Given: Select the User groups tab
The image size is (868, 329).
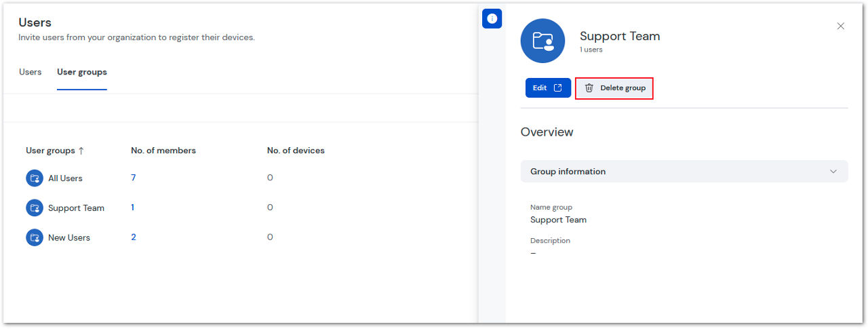Looking at the screenshot, I should [82, 72].
